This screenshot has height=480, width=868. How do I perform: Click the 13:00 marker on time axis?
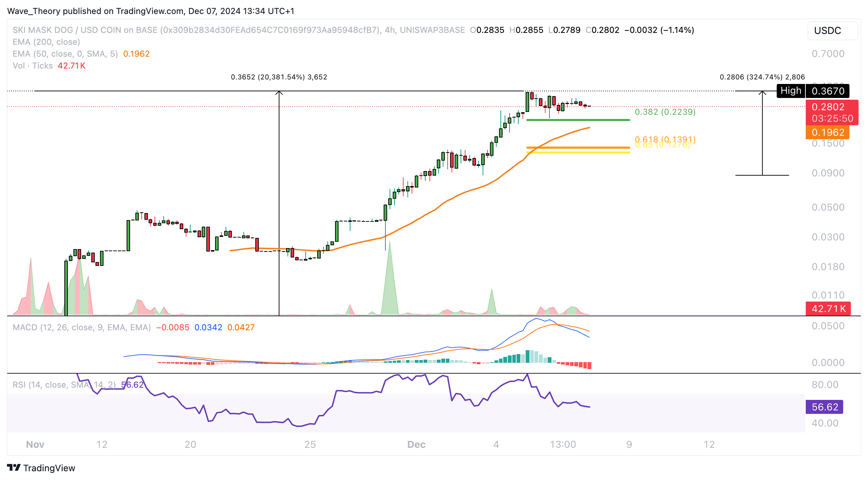pyautogui.click(x=563, y=444)
